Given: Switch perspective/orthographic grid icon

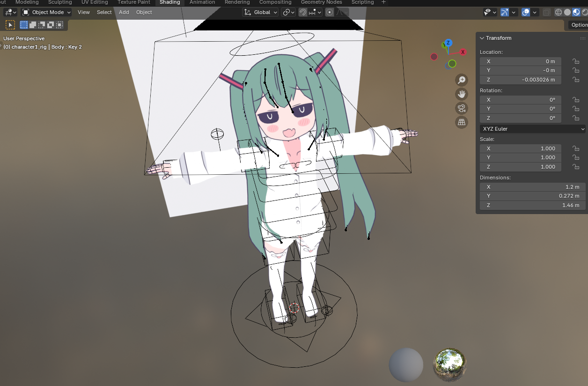Looking at the screenshot, I should click(x=462, y=122).
